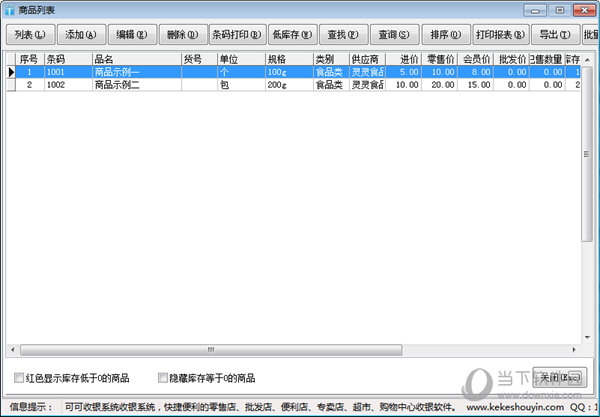Click the 供应商 column header
The height and width of the screenshot is (417, 600).
367,59
